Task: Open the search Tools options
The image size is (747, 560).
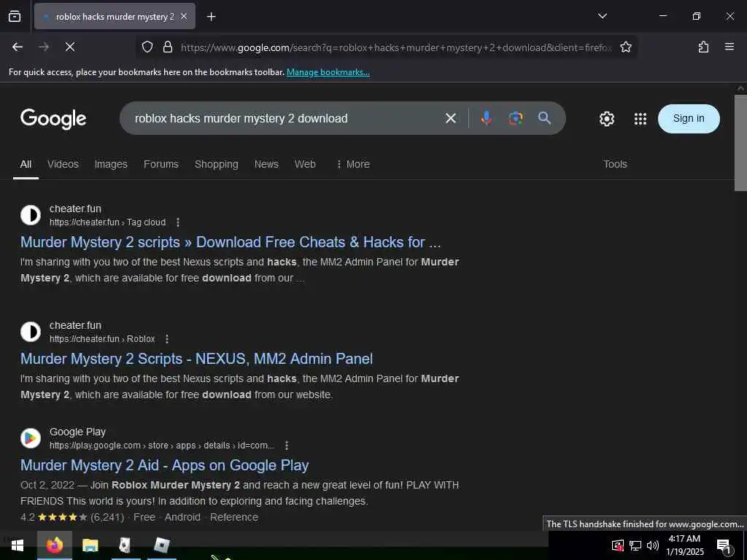Action: [x=615, y=164]
